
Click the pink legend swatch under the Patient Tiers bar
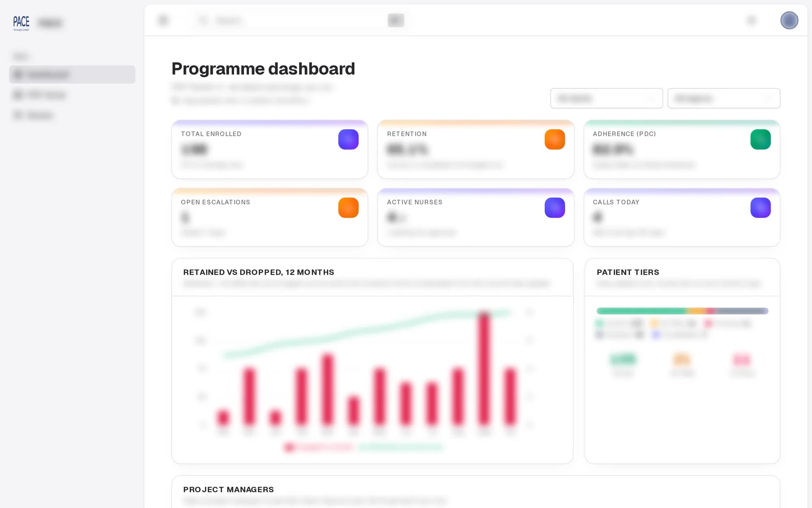point(708,323)
